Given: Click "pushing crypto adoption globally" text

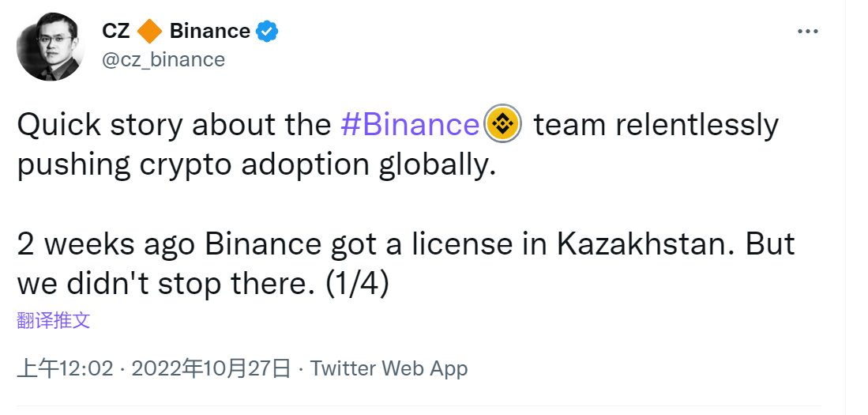Looking at the screenshot, I should click(256, 164).
